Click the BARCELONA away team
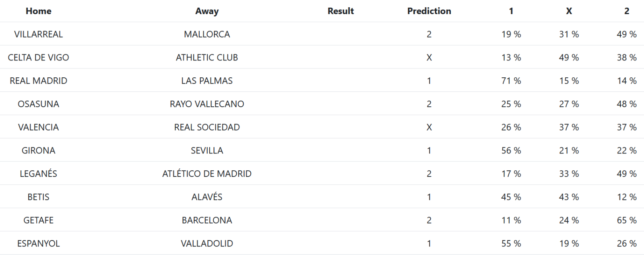 [x=207, y=220]
